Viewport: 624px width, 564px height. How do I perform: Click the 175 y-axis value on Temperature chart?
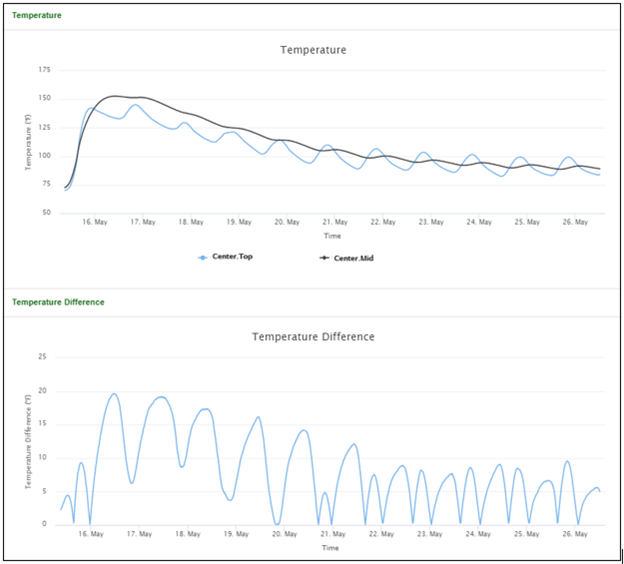click(x=45, y=70)
